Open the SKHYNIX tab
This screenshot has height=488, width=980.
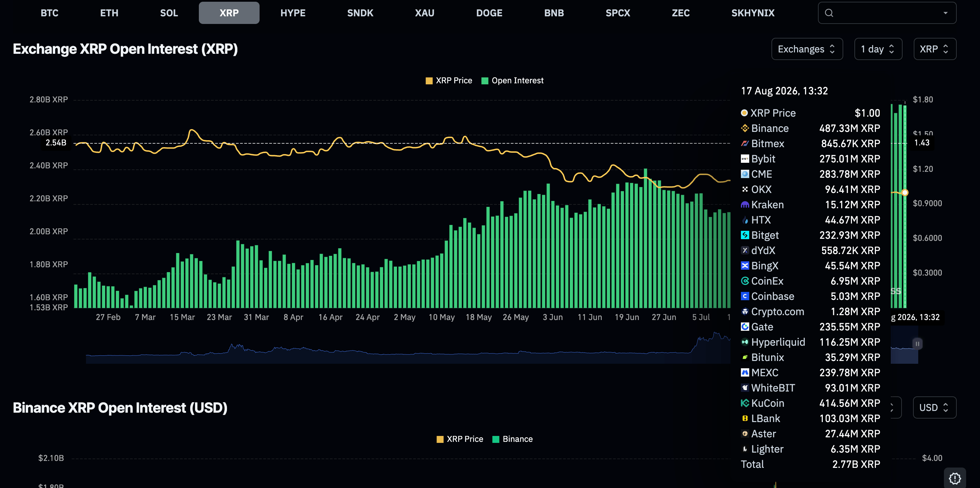[753, 13]
